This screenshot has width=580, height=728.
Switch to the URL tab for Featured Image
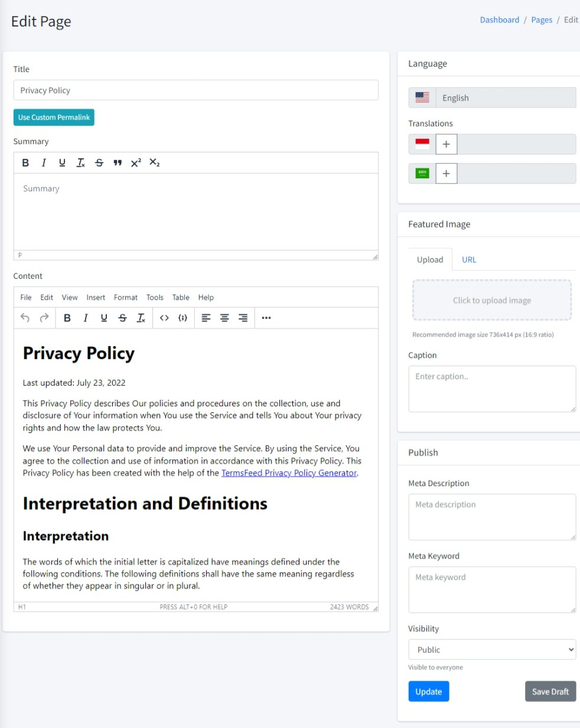[x=469, y=260]
